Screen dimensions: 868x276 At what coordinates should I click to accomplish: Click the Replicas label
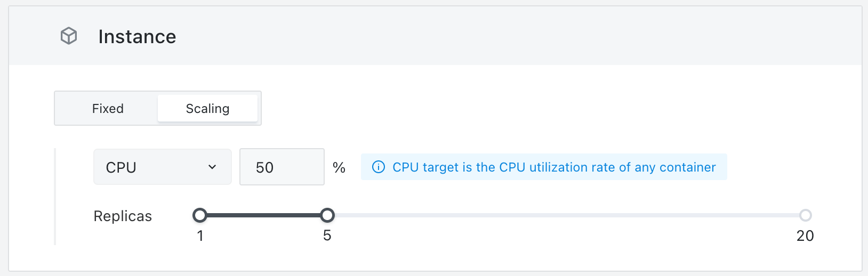123,216
